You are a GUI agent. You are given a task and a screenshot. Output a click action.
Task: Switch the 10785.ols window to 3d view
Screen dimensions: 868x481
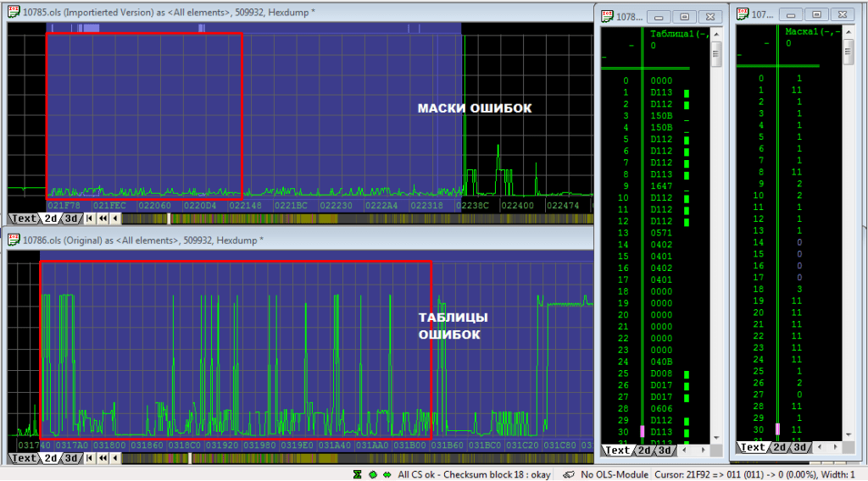(72, 218)
